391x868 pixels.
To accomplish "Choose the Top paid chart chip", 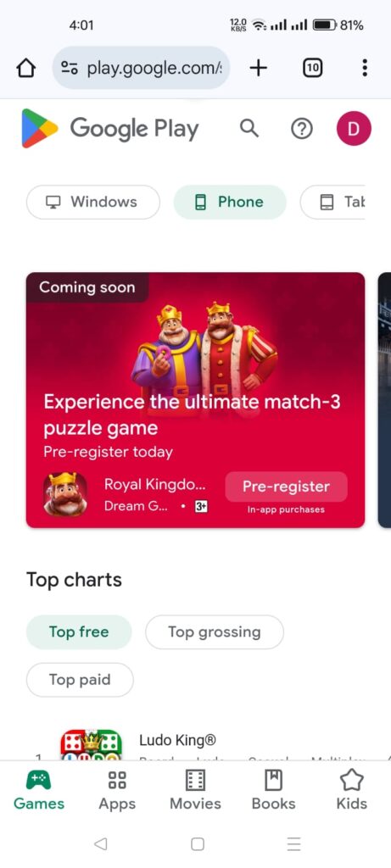I will click(x=80, y=680).
